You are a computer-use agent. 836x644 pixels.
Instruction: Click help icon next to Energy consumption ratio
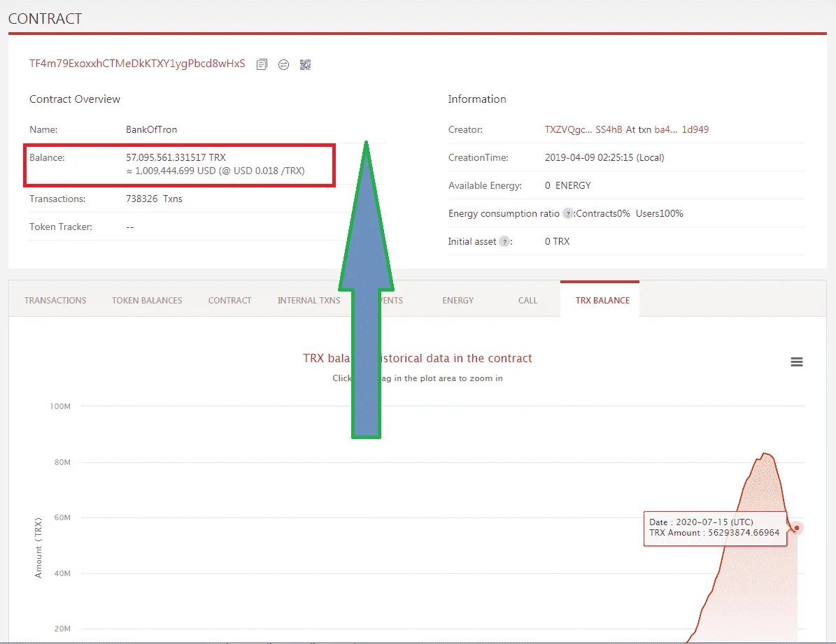(x=568, y=213)
